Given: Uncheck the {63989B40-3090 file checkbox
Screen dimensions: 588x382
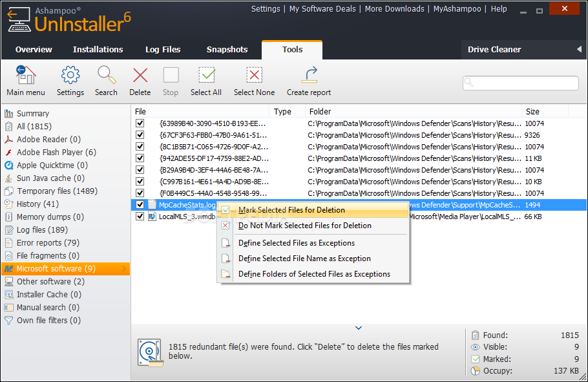Looking at the screenshot, I should tap(140, 123).
